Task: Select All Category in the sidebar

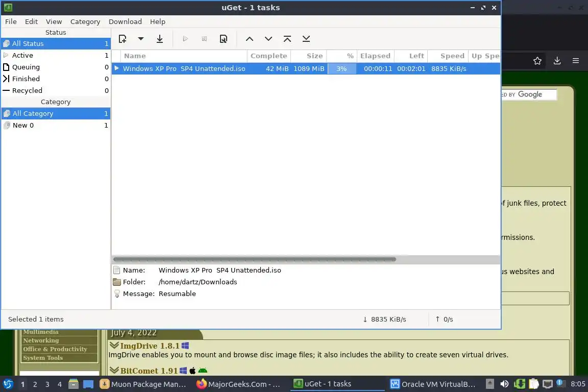Action: (x=56, y=113)
